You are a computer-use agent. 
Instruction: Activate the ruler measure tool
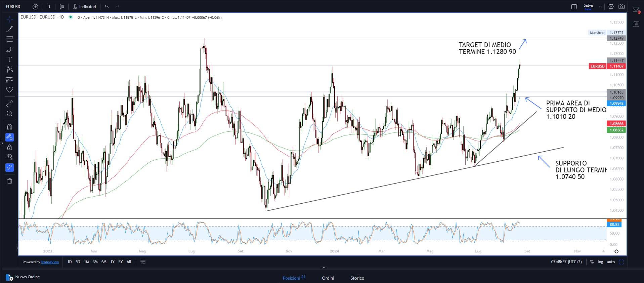(10, 103)
